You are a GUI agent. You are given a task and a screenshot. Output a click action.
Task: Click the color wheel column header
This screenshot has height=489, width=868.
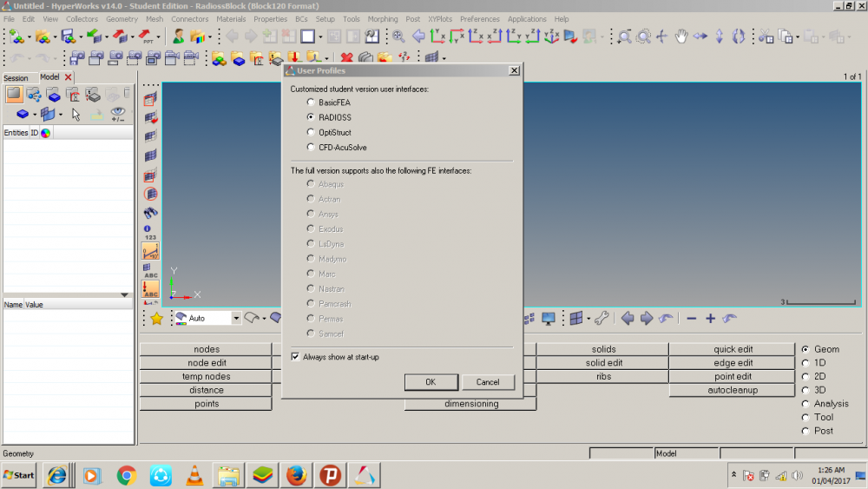click(45, 133)
